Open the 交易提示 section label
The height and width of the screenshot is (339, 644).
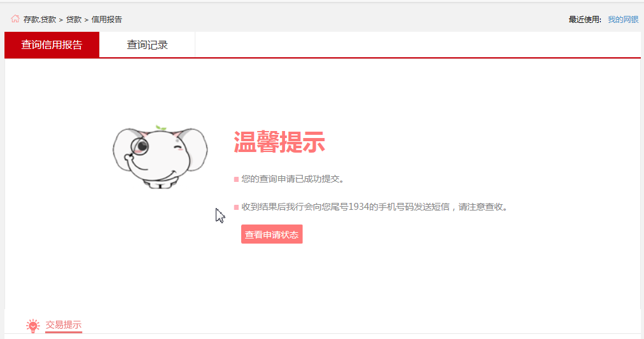(63, 324)
